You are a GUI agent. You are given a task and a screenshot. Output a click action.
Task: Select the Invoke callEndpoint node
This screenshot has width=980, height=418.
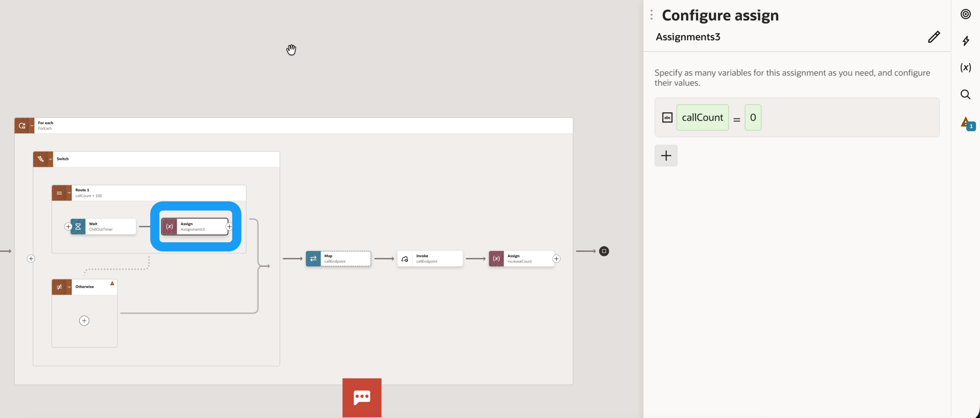430,259
